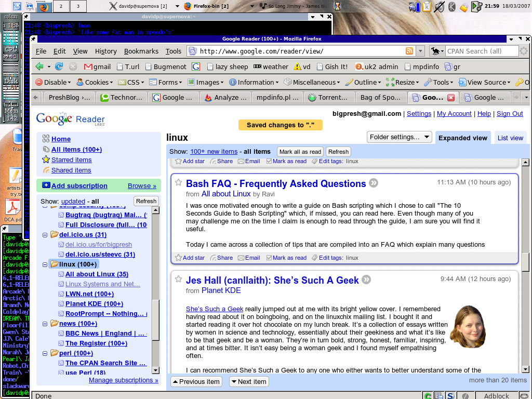Switch to the Torrent tab
The height and width of the screenshot is (399, 532).
click(329, 97)
